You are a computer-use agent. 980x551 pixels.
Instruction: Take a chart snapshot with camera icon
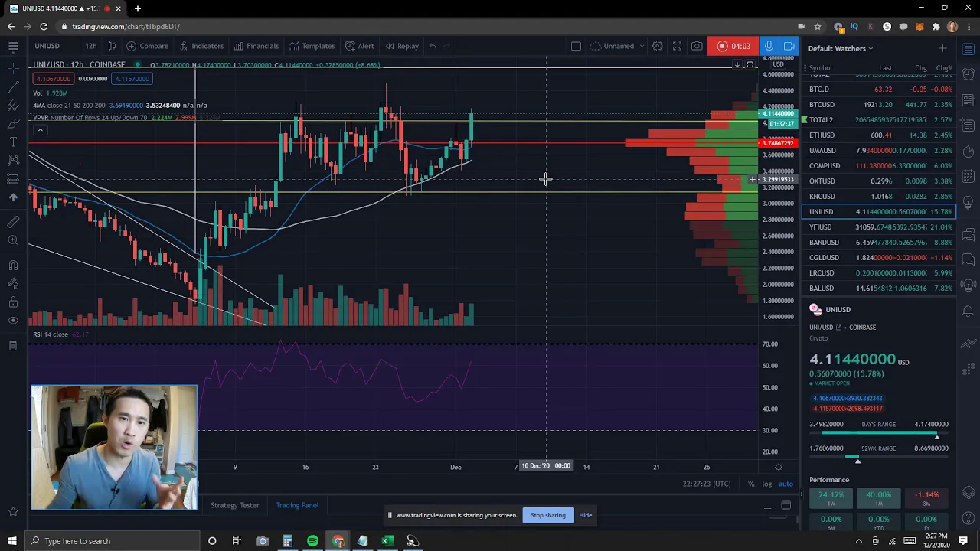point(697,46)
